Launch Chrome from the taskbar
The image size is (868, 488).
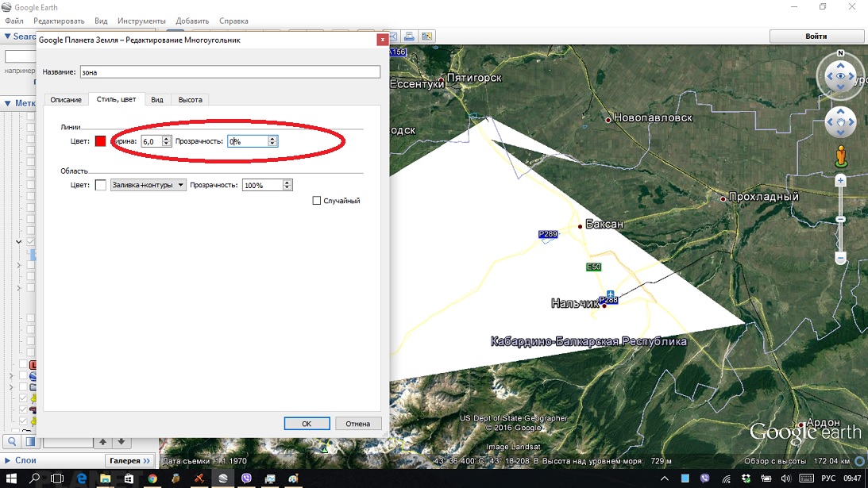coord(152,478)
